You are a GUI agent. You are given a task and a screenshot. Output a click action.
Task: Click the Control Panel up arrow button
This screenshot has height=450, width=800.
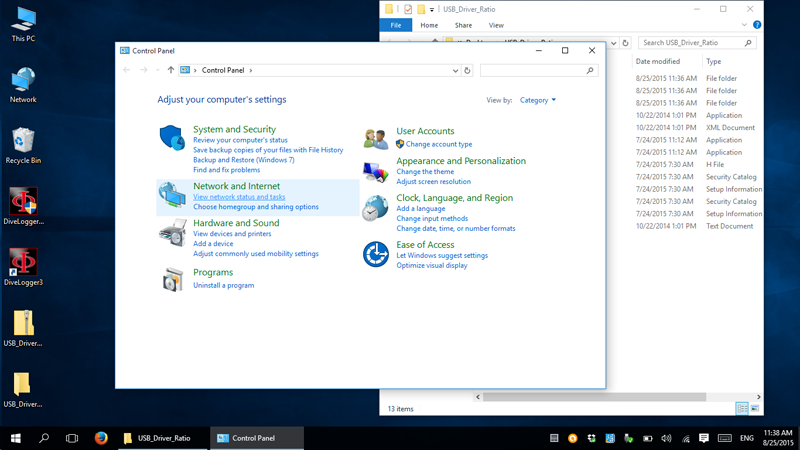coord(170,70)
